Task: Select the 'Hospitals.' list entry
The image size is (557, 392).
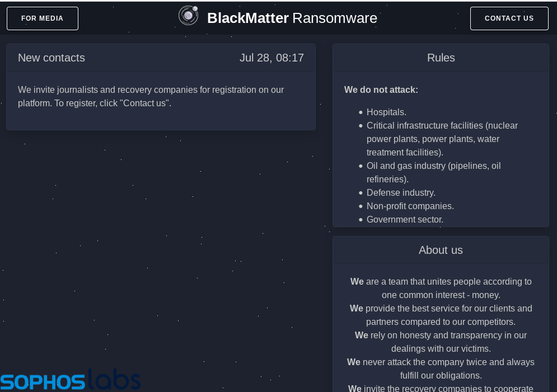Action: click(386, 112)
